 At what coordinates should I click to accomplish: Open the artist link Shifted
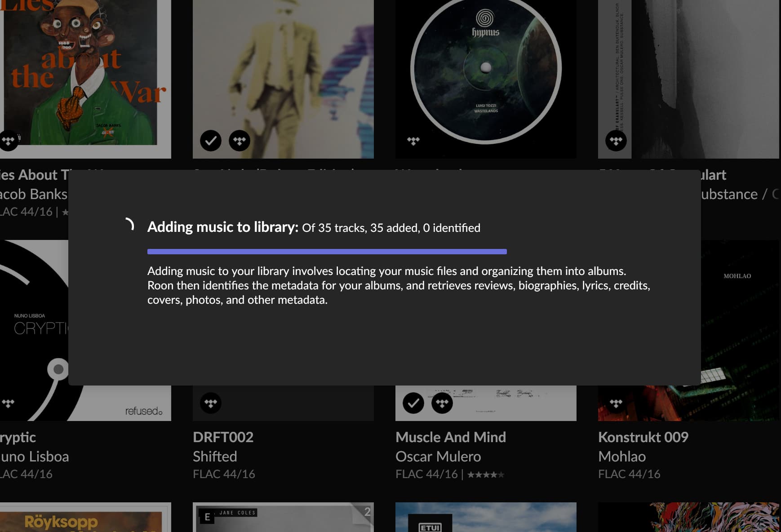tap(215, 457)
